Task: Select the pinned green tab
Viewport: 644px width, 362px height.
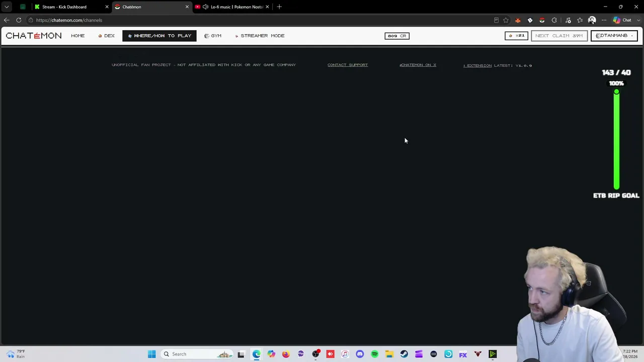Action: [23, 7]
